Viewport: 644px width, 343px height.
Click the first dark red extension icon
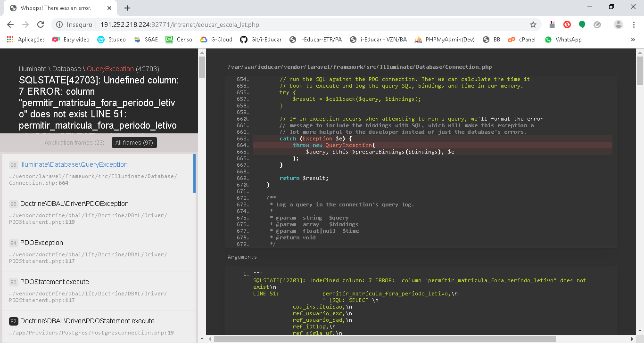pyautogui.click(x=552, y=24)
